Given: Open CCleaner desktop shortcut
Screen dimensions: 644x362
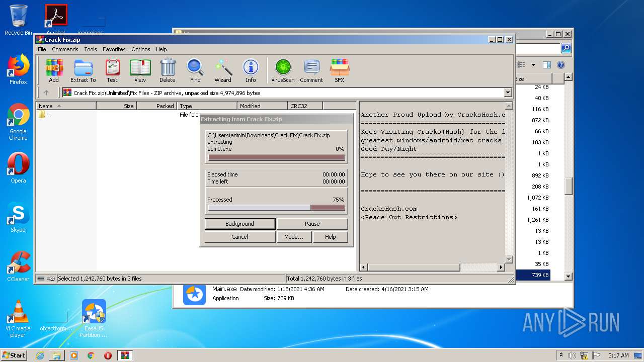Looking at the screenshot, I should point(18,266).
